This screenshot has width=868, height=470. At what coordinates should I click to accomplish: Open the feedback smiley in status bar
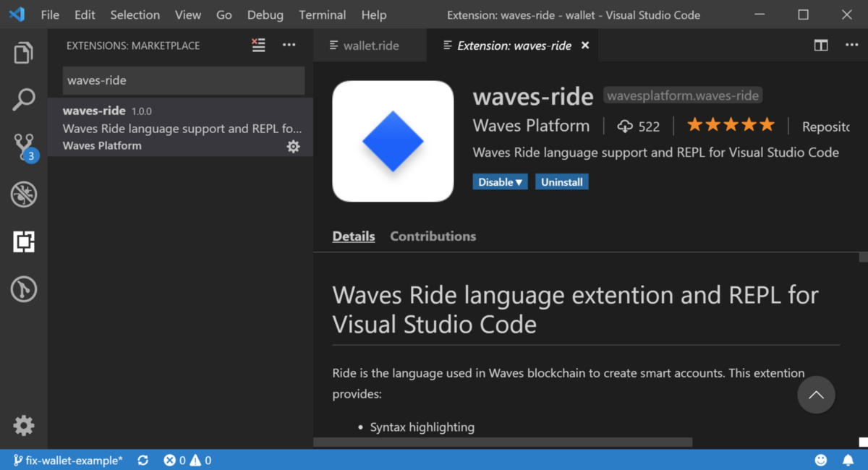821,460
